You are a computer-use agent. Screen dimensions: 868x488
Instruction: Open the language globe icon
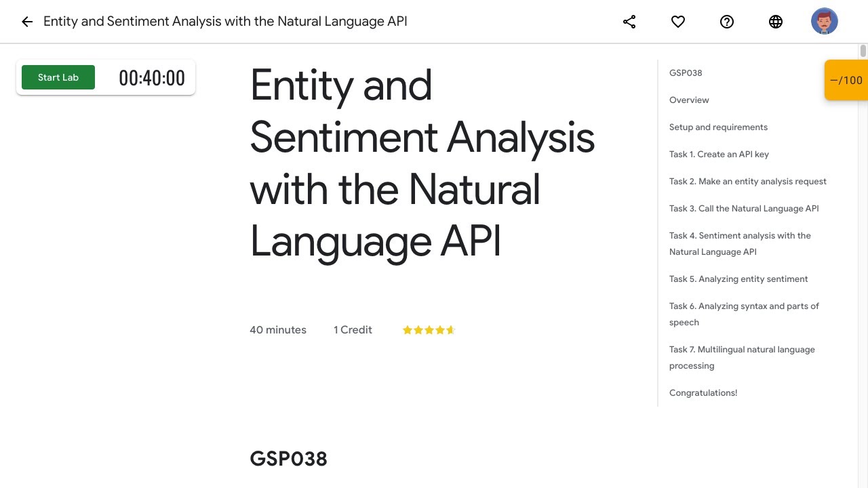coord(776,22)
